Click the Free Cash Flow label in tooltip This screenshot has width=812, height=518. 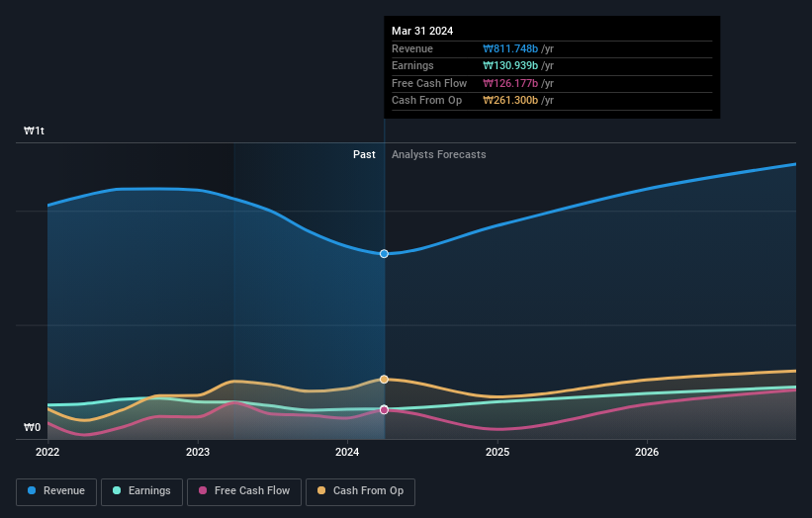coord(429,83)
